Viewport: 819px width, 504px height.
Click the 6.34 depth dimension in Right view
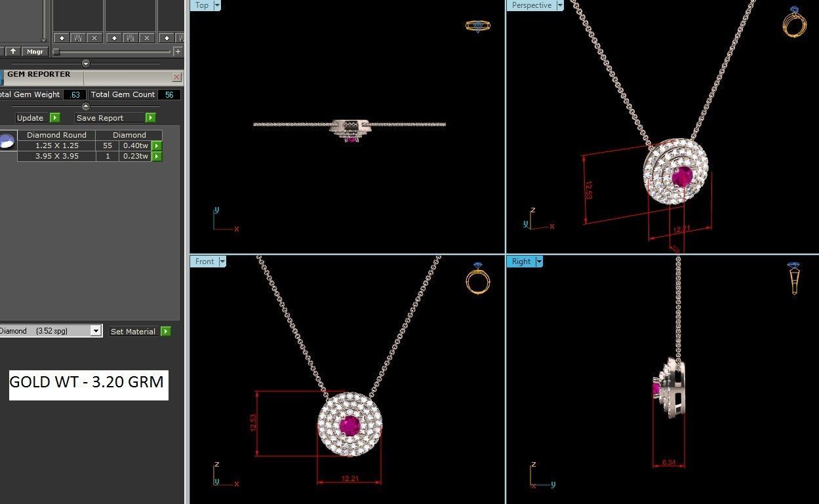[x=669, y=463]
